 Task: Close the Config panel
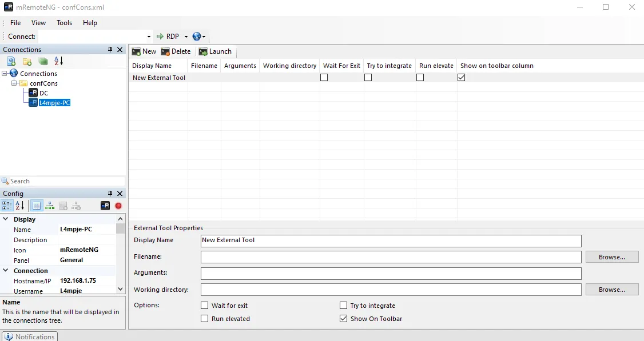point(120,194)
